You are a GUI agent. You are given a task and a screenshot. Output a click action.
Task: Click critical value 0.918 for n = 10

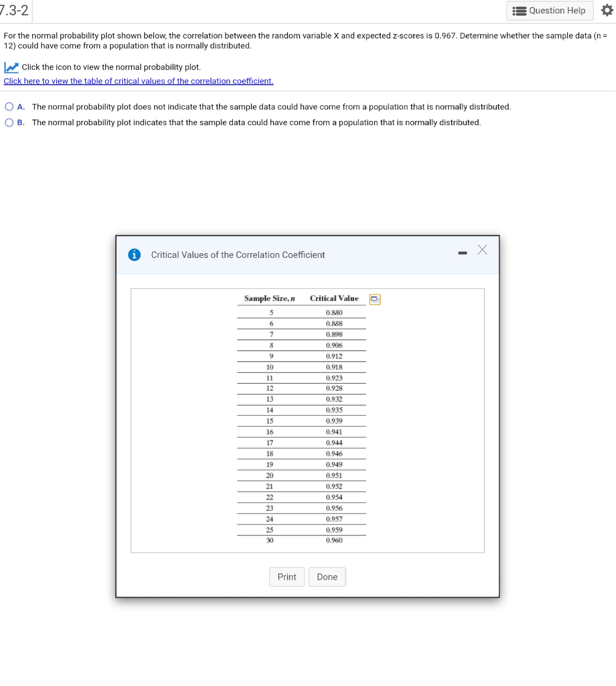334,367
